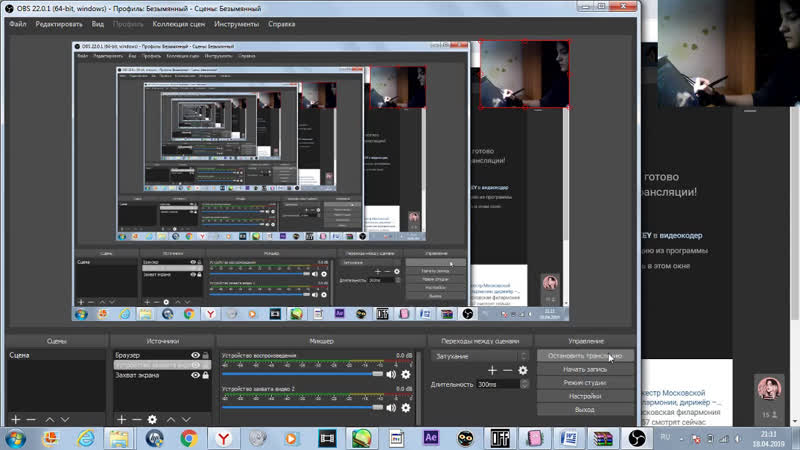800x450 pixels.
Task: Click the system clock showing 18.04.2019
Action: (768, 439)
